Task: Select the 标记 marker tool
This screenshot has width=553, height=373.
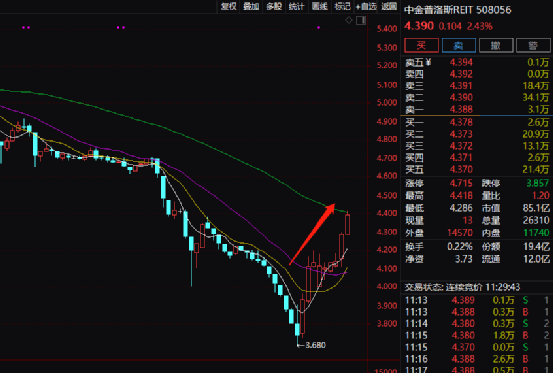Action: point(342,6)
